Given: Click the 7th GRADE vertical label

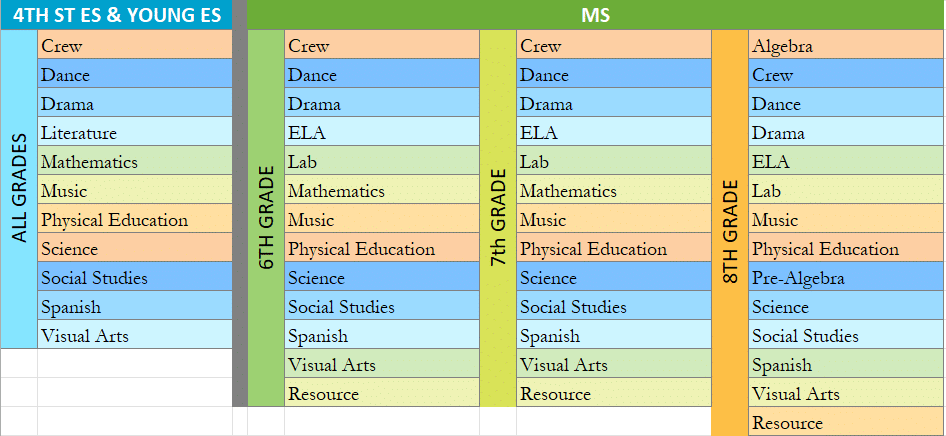Looking at the screenshot, I should 498,218.
